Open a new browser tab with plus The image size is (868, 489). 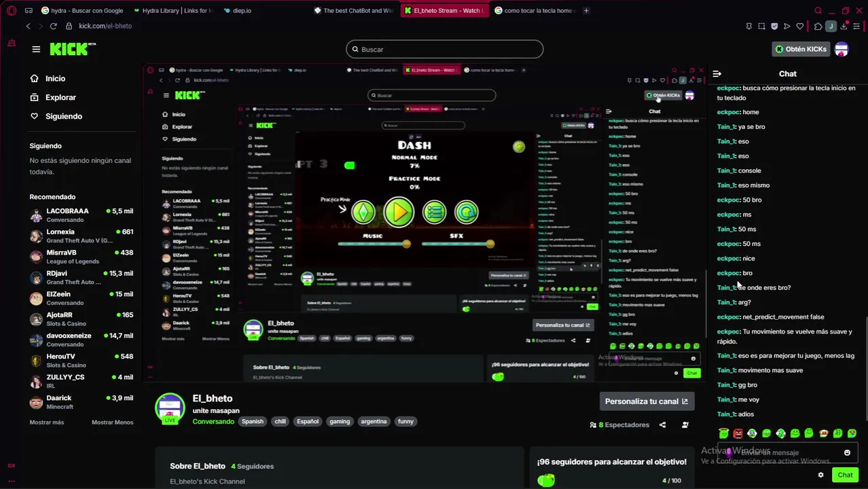[x=586, y=10]
